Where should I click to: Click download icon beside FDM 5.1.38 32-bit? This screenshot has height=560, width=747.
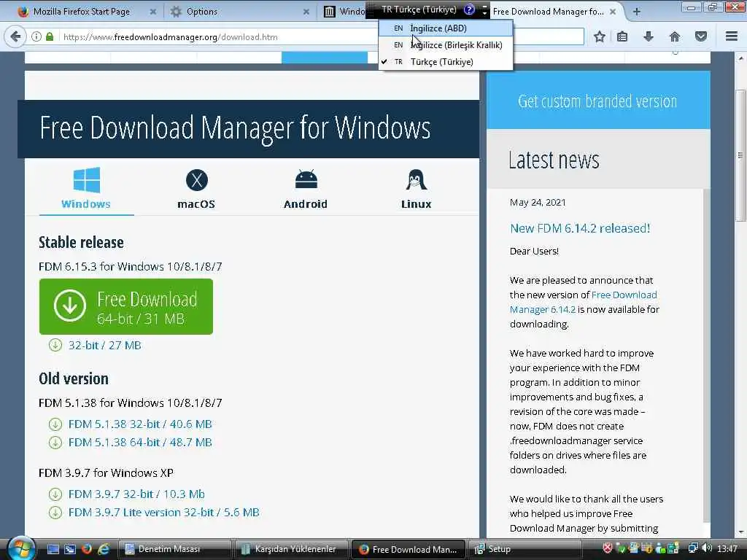(x=55, y=424)
